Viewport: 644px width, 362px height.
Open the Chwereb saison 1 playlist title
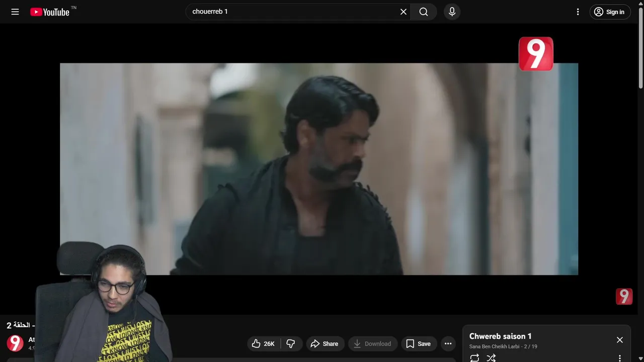pyautogui.click(x=501, y=336)
